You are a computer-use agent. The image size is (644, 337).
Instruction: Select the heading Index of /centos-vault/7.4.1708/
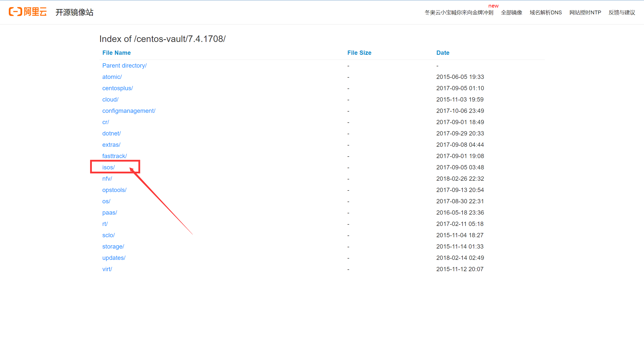pyautogui.click(x=163, y=39)
